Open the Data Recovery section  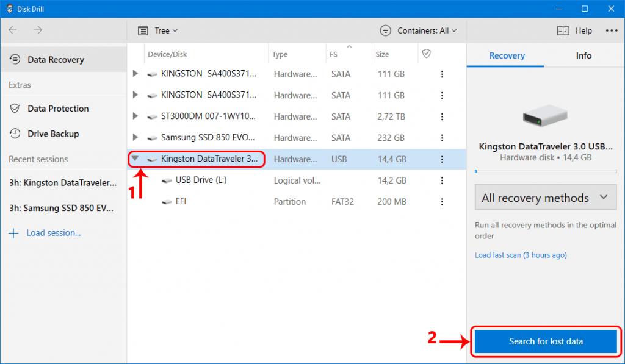[x=55, y=59]
